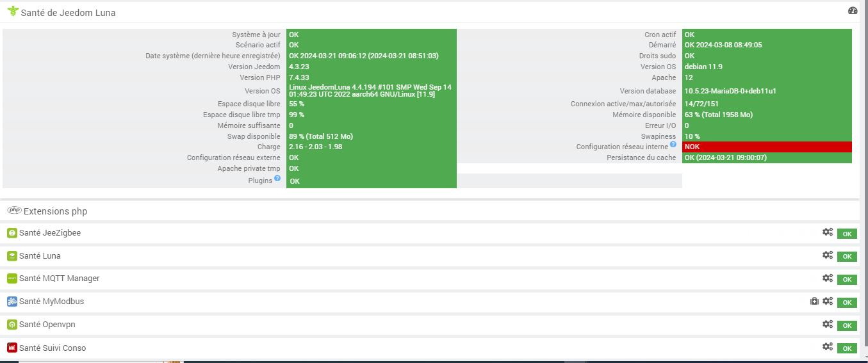Open Suivi Conso configuration gears icon
Screen dimensions: 868x363
828,346
